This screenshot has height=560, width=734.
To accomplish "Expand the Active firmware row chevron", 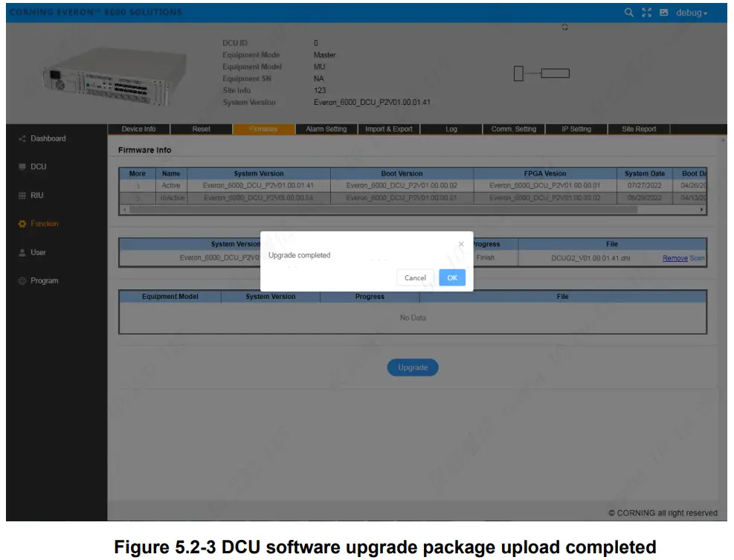I will (x=138, y=186).
